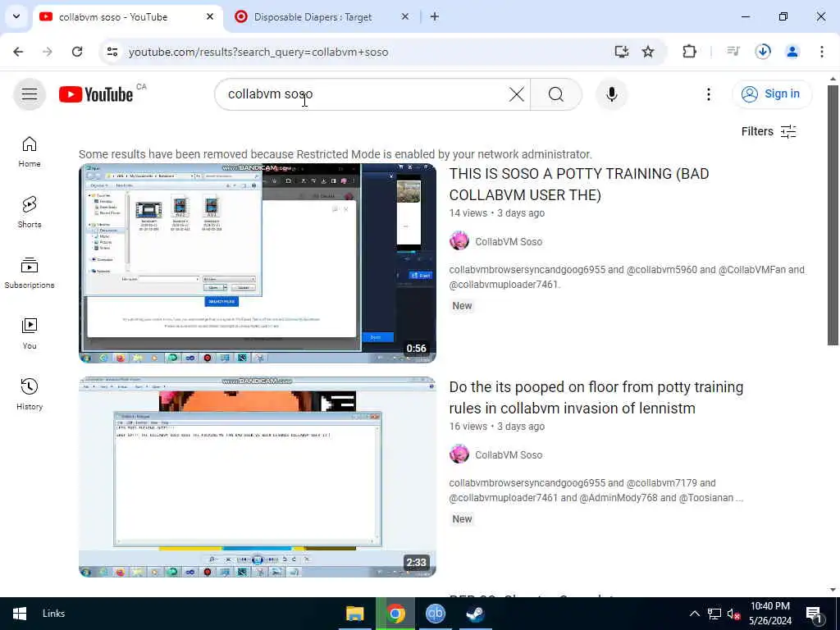Click install app icon in address bar
Viewport: 840px width, 630px height.
coord(622,52)
